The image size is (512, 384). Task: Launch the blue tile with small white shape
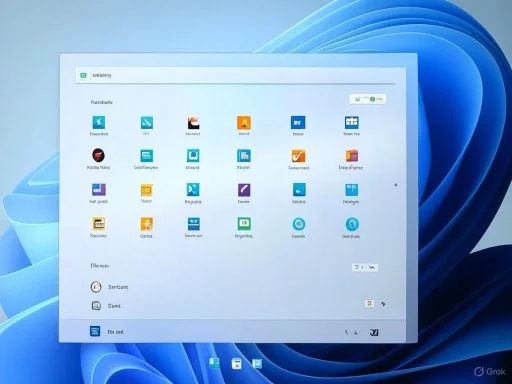pyautogui.click(x=299, y=190)
